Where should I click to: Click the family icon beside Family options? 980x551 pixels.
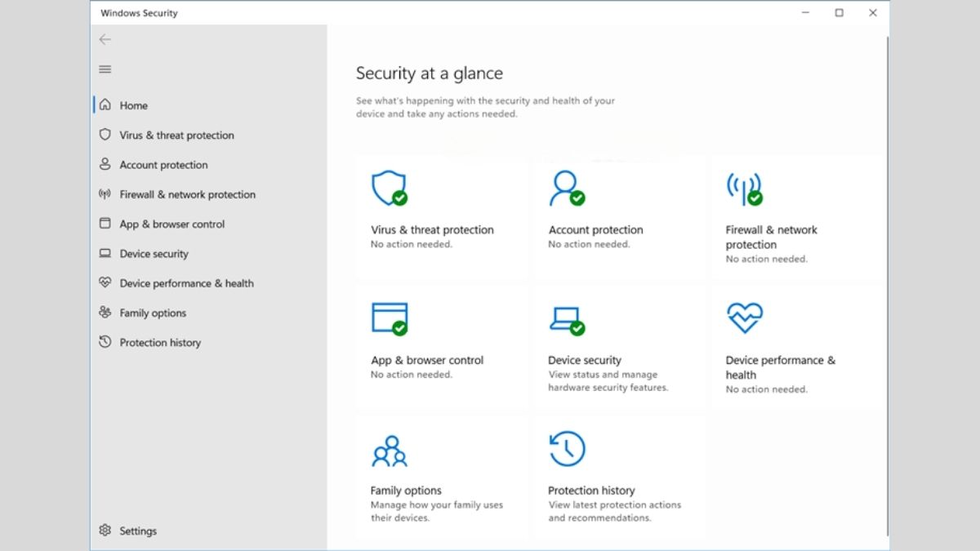click(105, 313)
